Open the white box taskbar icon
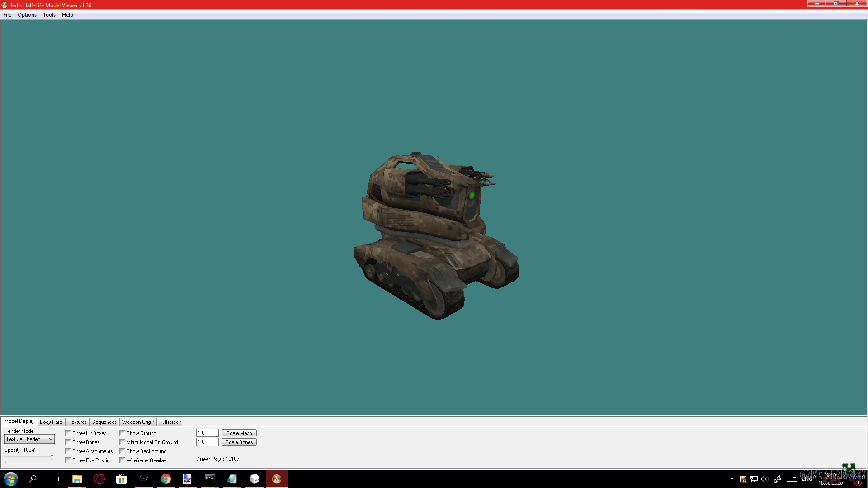868x488 pixels. click(254, 479)
